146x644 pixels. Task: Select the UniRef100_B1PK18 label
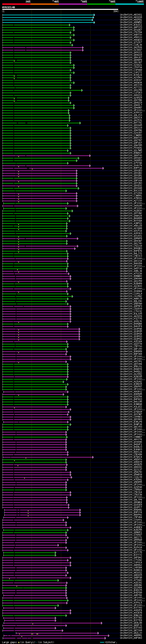point(131,548)
